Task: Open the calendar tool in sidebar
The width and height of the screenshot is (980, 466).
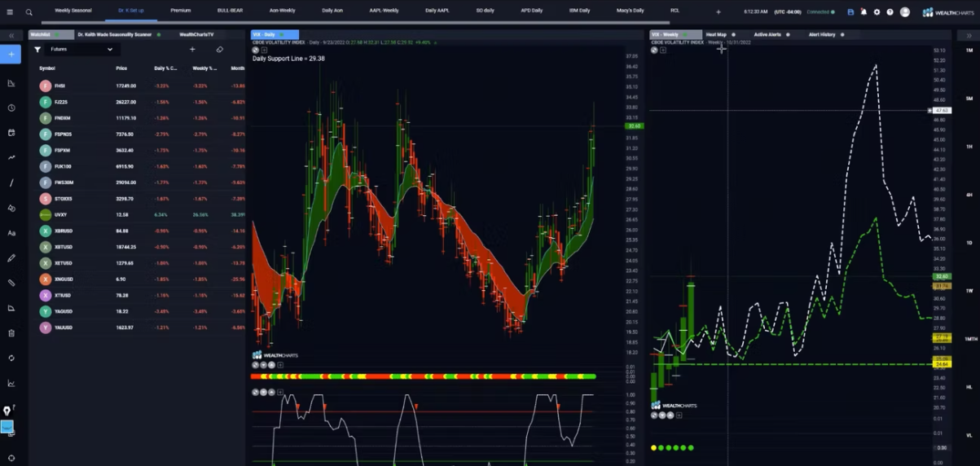Action: pyautogui.click(x=11, y=132)
